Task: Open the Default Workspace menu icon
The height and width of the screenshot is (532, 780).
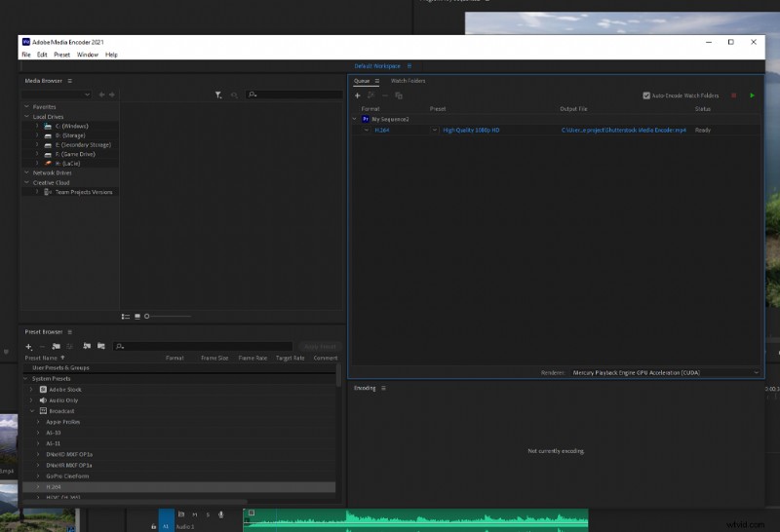Action: click(x=409, y=66)
